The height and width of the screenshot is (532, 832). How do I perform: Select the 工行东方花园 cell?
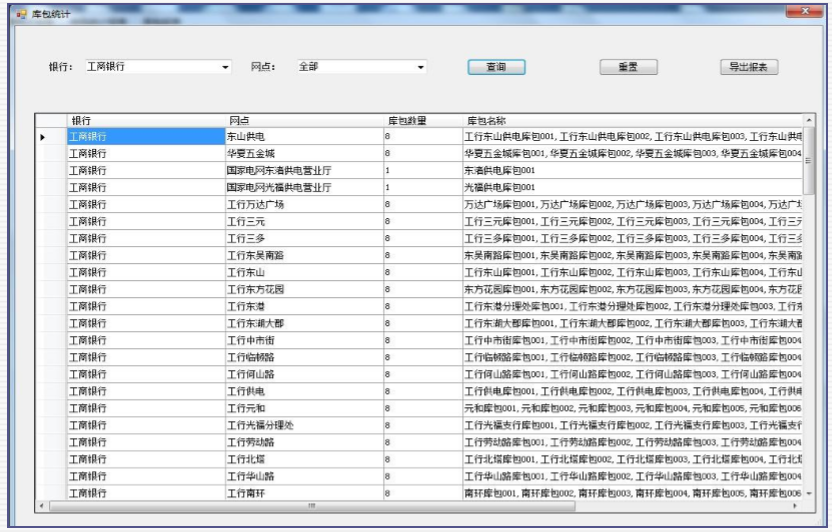305,289
